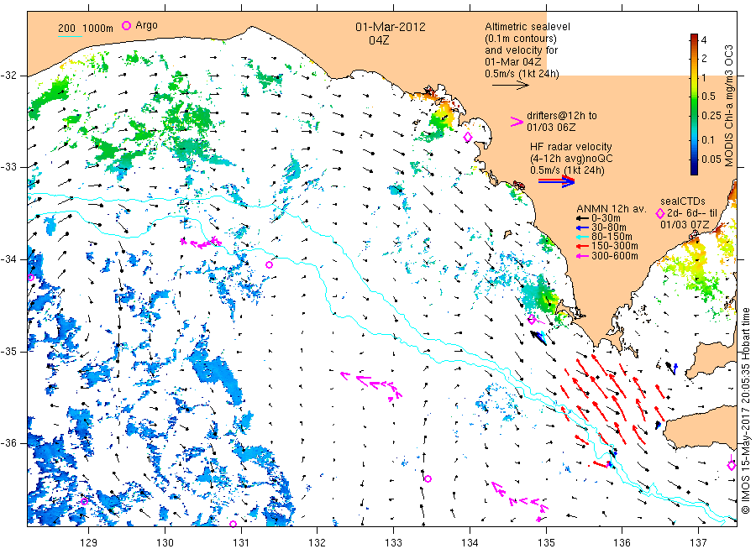Click the black 0-30m ANMN legend arrow
Viewport: 756px width, 554px height.
coord(582,218)
